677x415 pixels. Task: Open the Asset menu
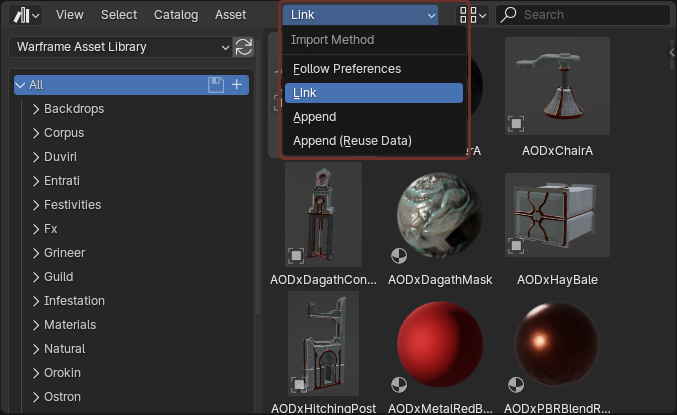coord(231,15)
